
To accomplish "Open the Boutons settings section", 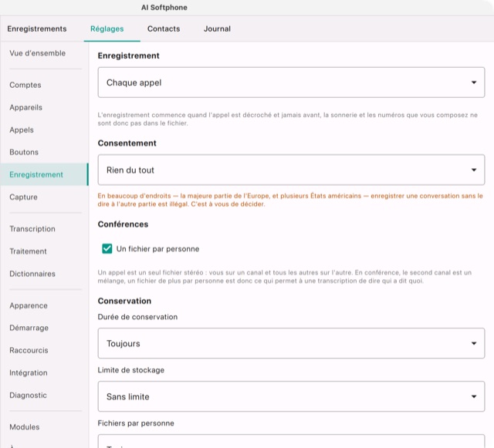I will pyautogui.click(x=24, y=152).
